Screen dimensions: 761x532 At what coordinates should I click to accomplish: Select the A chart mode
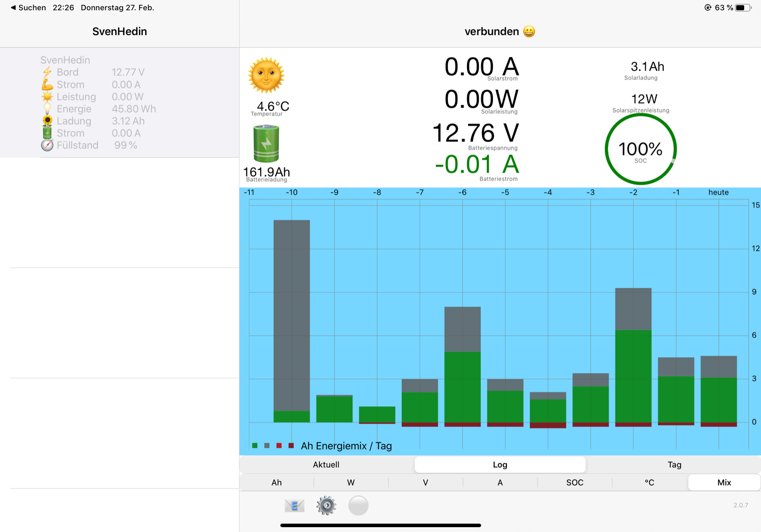pos(500,482)
